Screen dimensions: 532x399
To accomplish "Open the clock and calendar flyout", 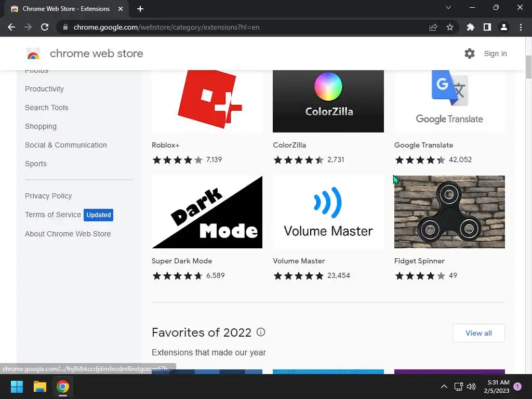I will click(497, 387).
